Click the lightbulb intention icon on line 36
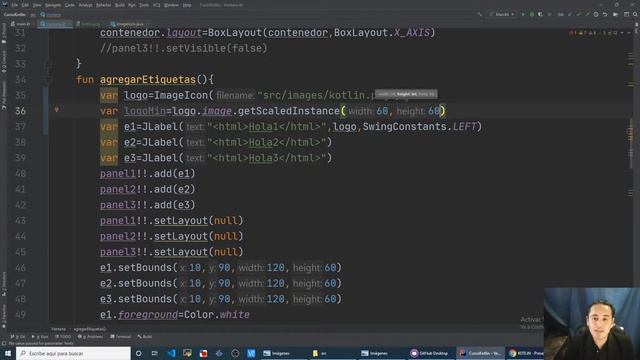This screenshot has width=640, height=360. (57, 109)
